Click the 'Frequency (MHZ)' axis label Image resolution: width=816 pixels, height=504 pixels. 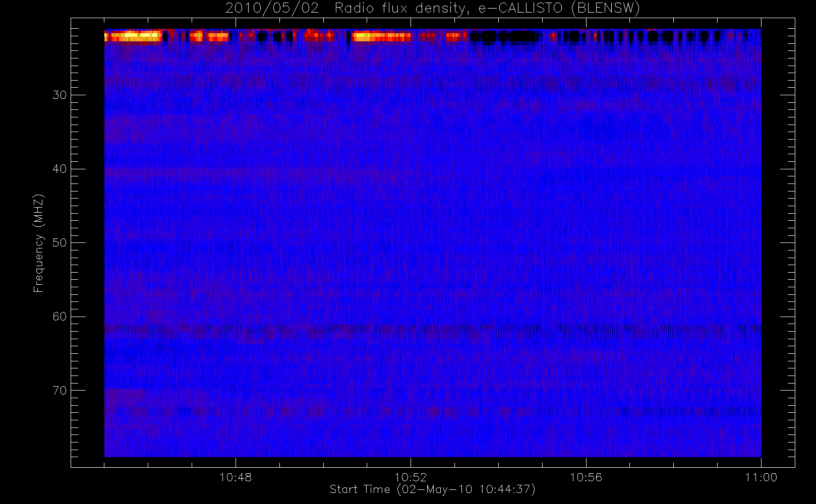(39, 243)
